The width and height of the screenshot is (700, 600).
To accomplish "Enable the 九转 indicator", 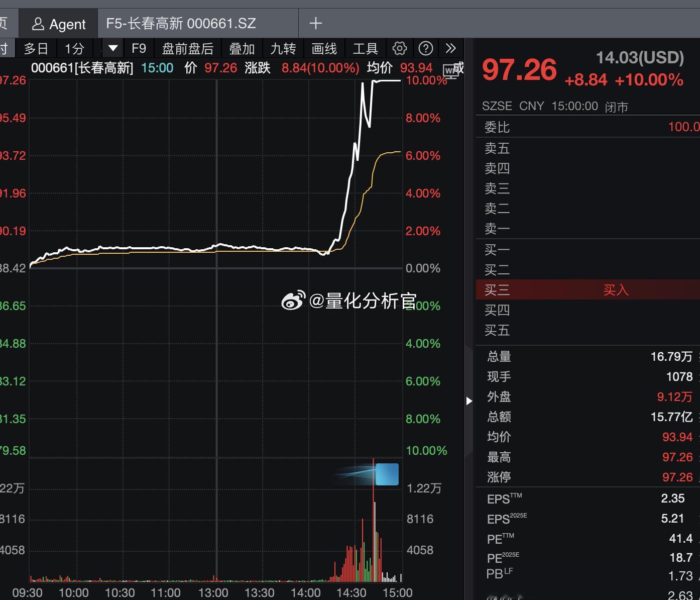I will click(283, 48).
